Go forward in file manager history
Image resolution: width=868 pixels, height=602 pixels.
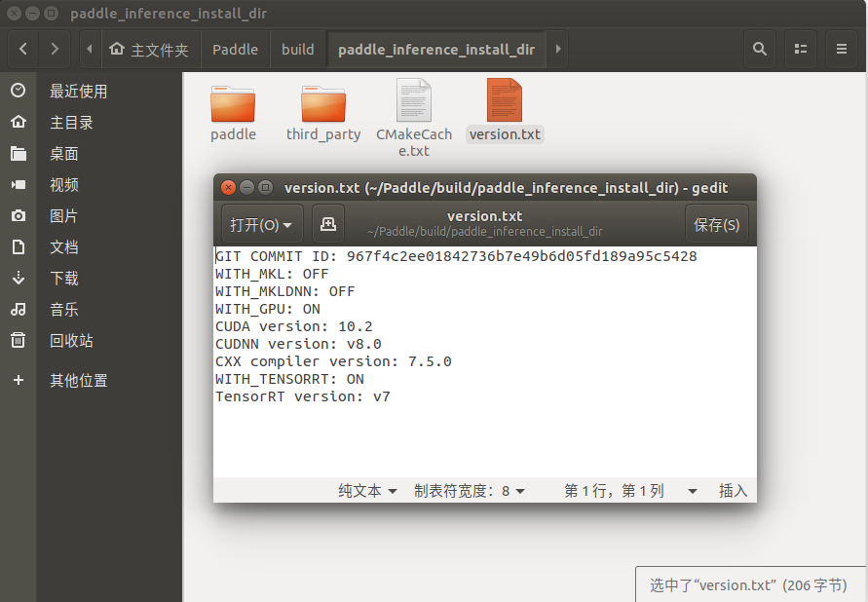(x=55, y=50)
